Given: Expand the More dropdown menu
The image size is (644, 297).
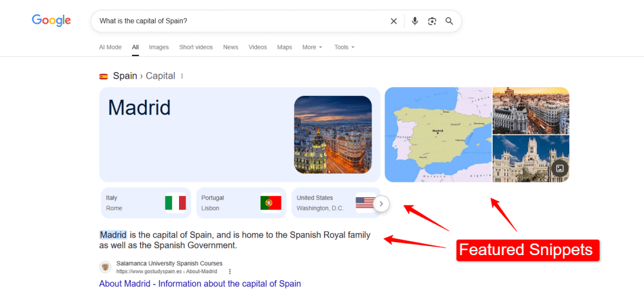Looking at the screenshot, I should pos(312,47).
